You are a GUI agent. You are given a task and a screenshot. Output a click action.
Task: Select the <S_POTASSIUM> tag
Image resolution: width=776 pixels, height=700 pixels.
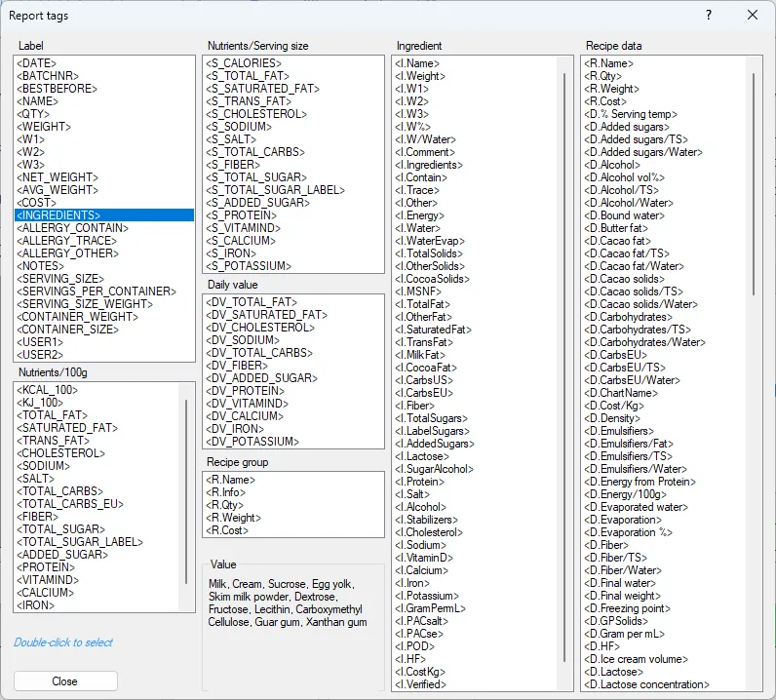pyautogui.click(x=249, y=266)
